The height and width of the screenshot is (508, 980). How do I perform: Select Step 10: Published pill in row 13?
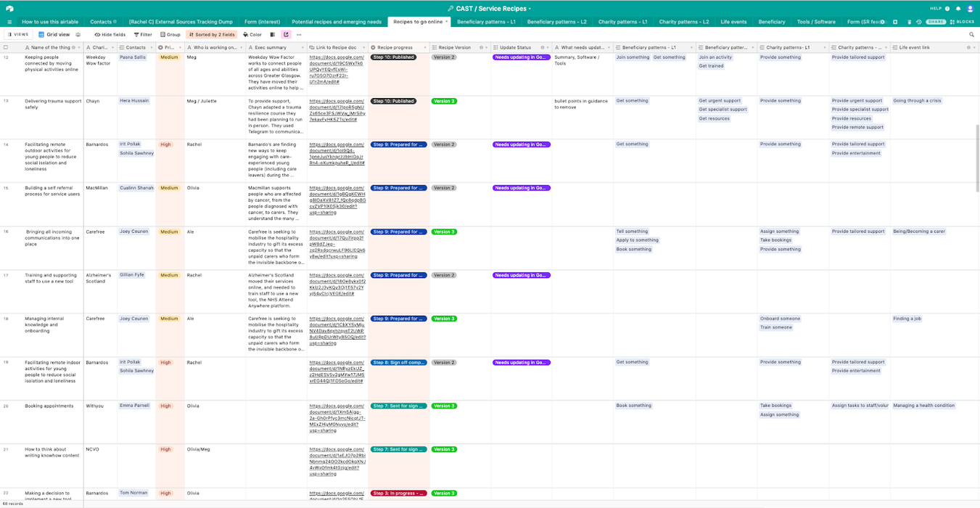[394, 101]
